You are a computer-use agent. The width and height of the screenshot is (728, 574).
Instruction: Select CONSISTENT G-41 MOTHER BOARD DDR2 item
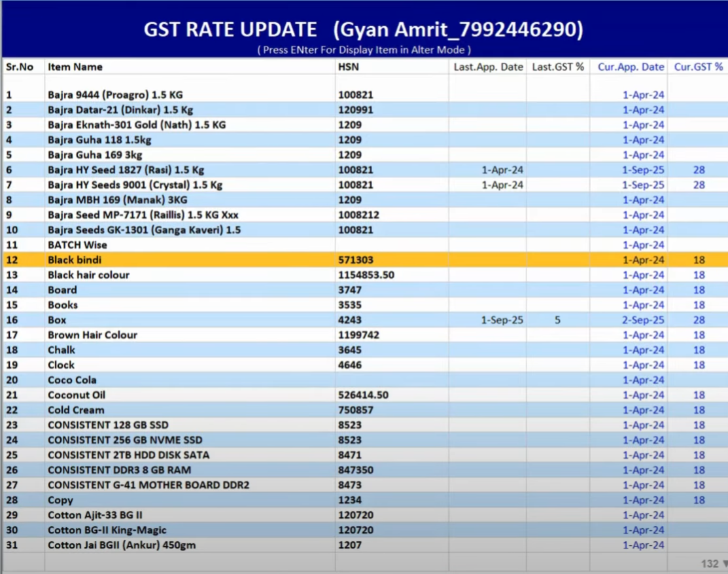[x=148, y=486]
